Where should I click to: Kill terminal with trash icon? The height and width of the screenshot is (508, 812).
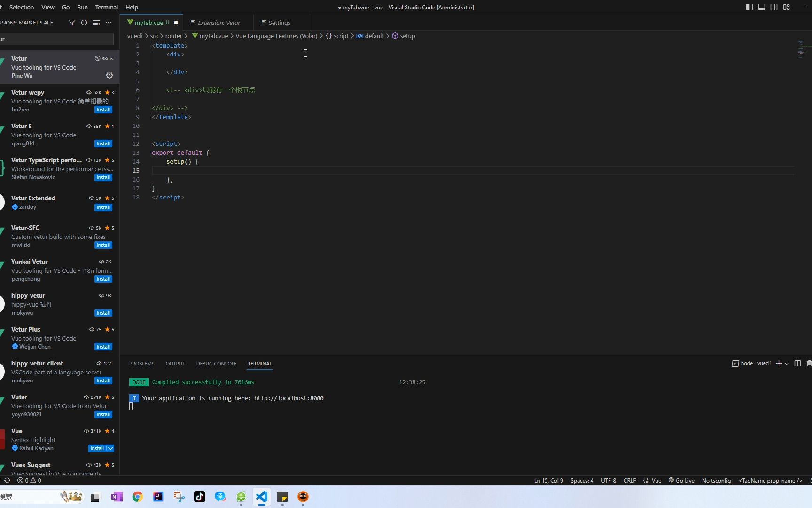coord(809,363)
